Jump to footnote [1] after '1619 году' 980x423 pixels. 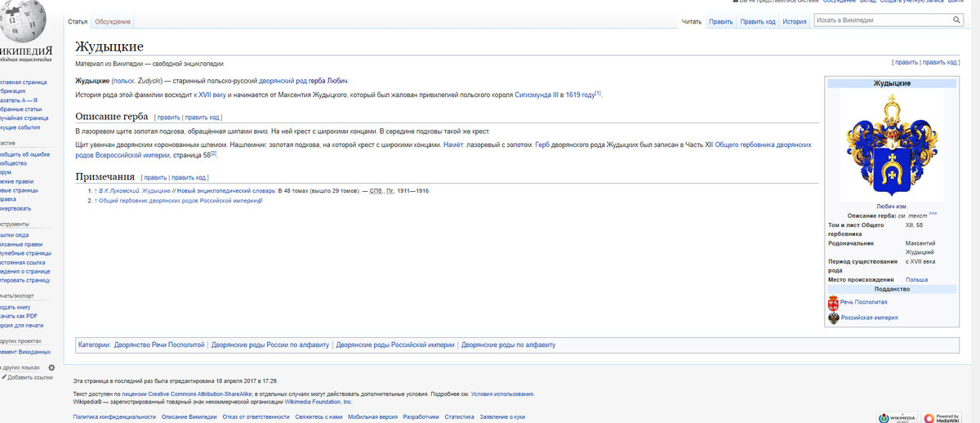tap(598, 92)
